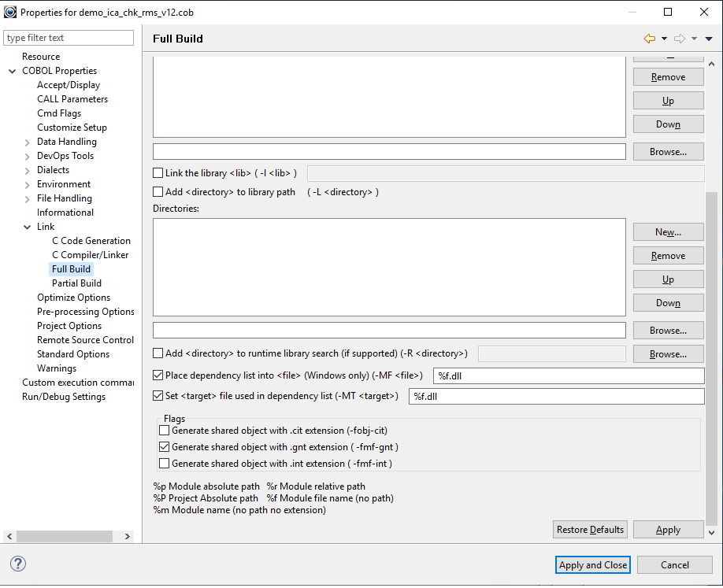Click the Restore Defaults button

click(x=590, y=529)
